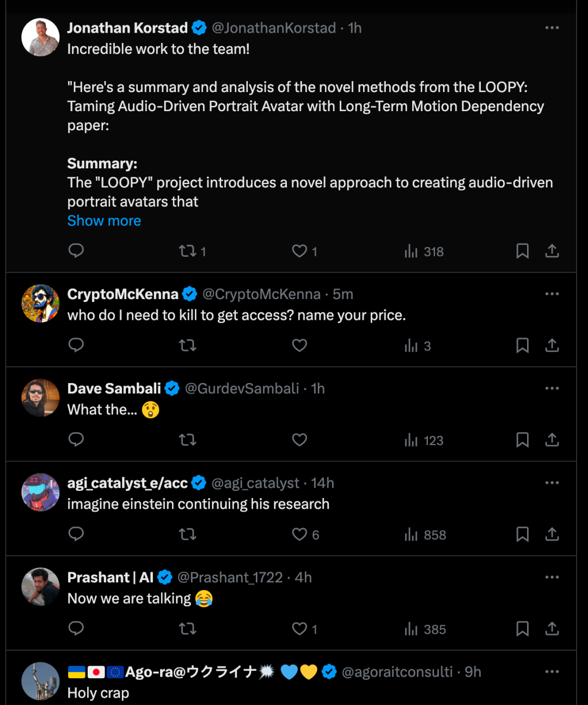Reply to Jonathan Korstad's tweet
This screenshot has width=588, height=705.
[x=76, y=251]
